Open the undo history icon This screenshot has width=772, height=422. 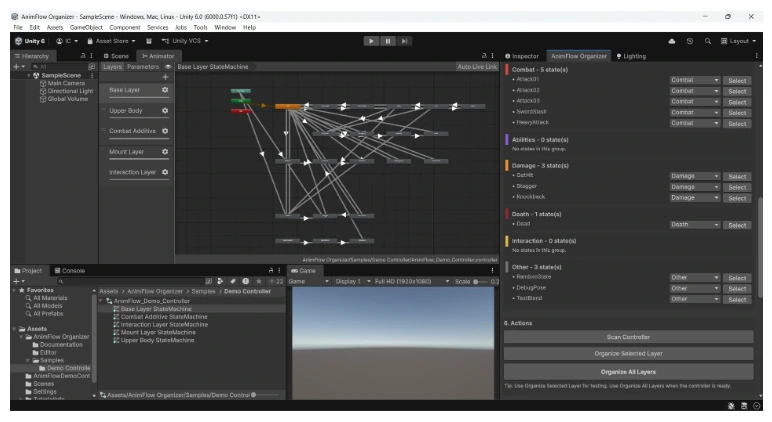(690, 41)
